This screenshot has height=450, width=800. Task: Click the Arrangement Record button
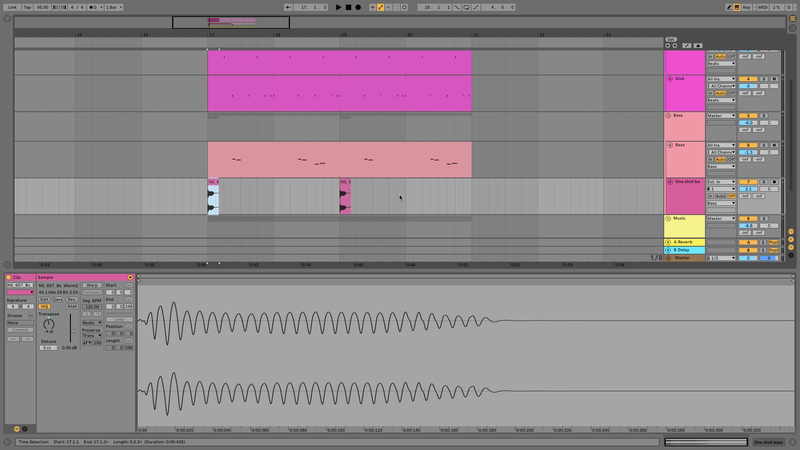(x=358, y=7)
